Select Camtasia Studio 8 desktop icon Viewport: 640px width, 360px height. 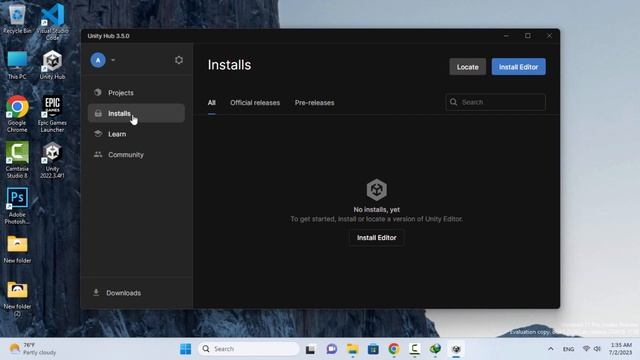pyautogui.click(x=17, y=160)
